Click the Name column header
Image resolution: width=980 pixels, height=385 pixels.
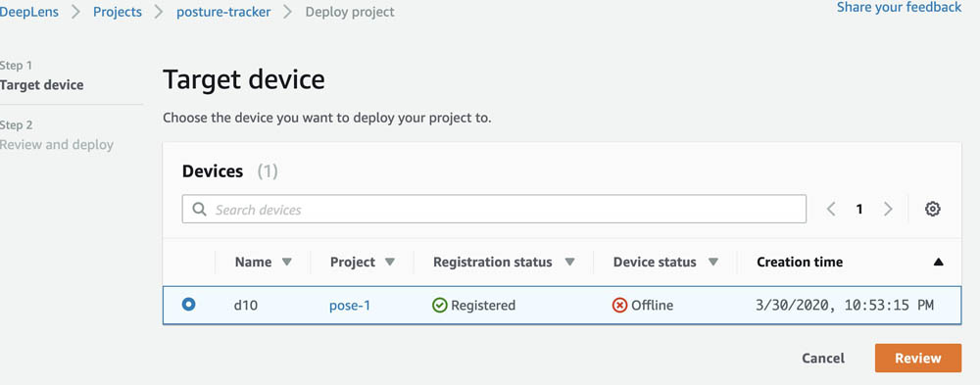pos(253,262)
